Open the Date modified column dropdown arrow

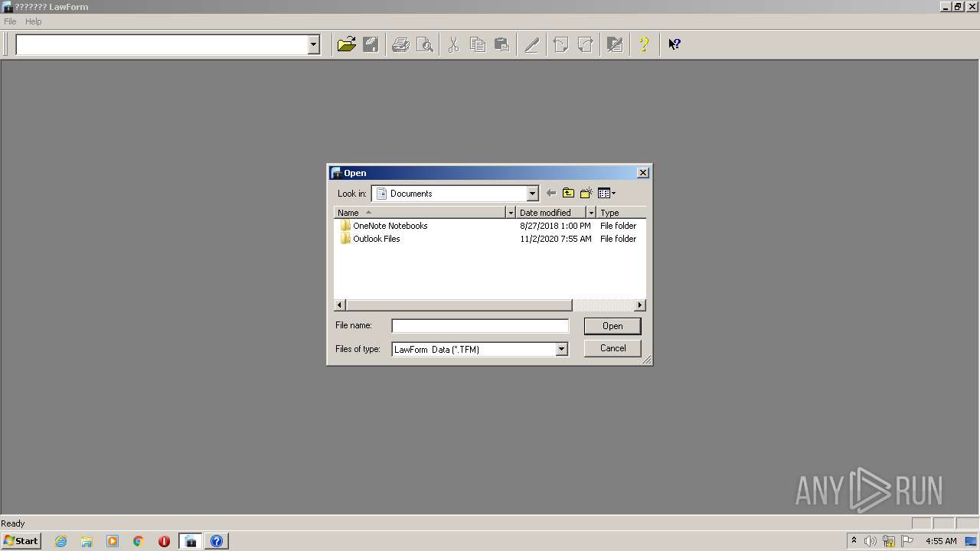click(591, 213)
